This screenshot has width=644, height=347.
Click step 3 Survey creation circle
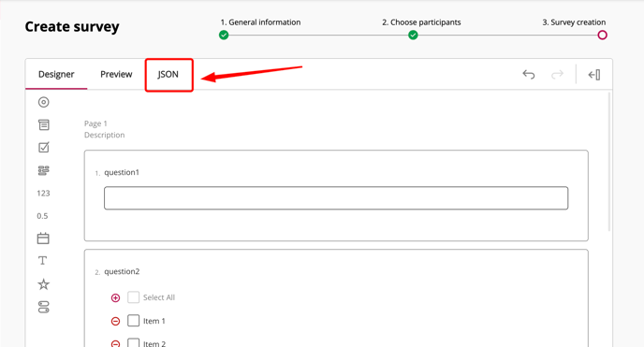click(x=603, y=36)
